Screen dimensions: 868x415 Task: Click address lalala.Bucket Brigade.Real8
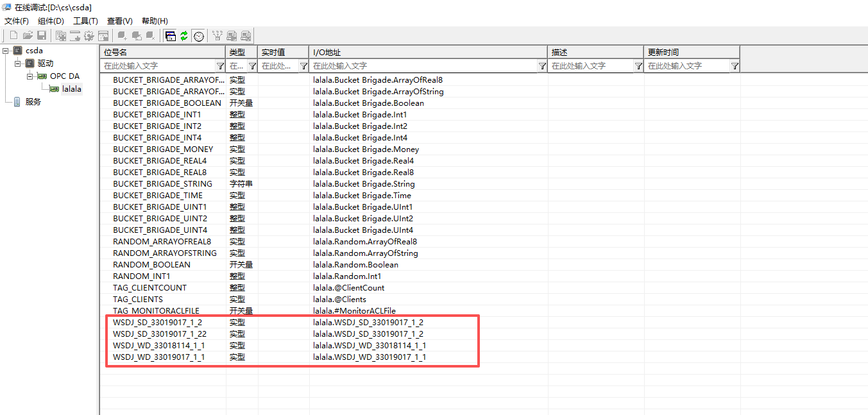[363, 173]
